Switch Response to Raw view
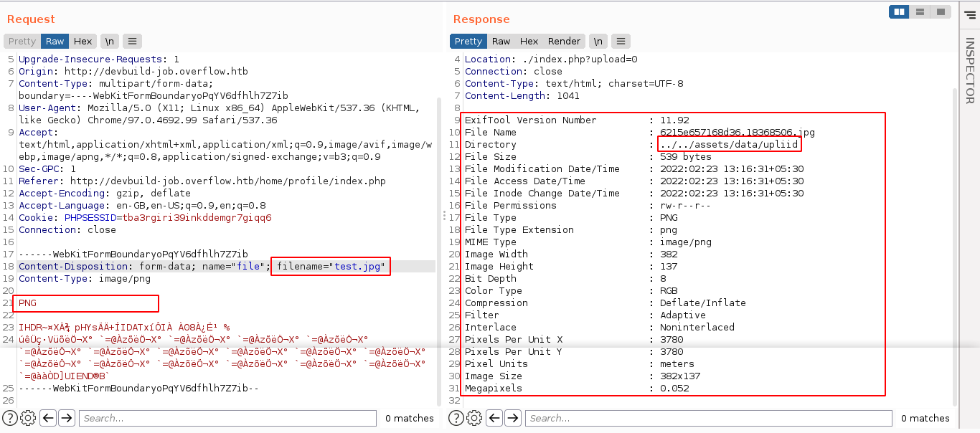 [501, 42]
